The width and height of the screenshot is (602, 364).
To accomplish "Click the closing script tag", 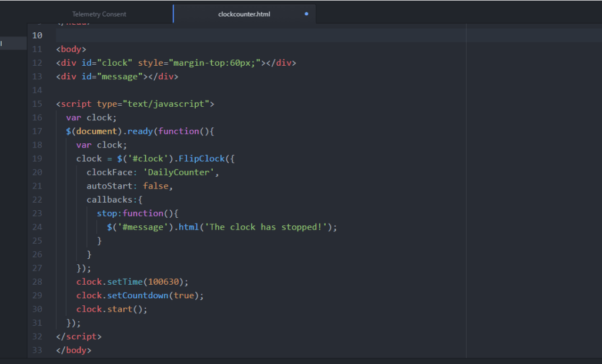I will coord(79,336).
